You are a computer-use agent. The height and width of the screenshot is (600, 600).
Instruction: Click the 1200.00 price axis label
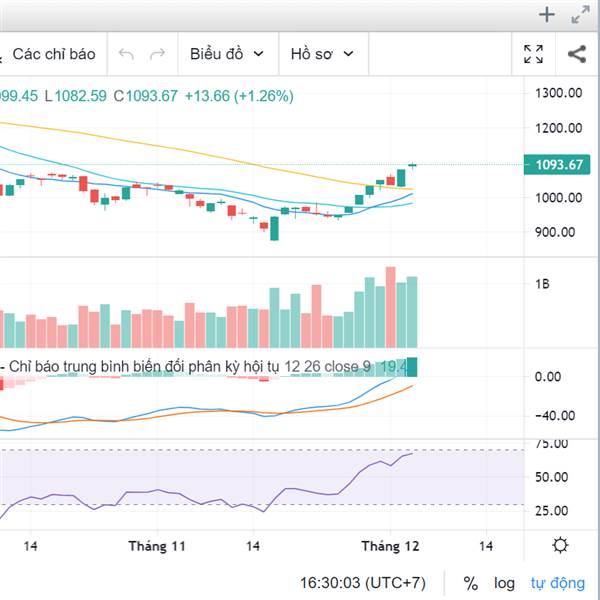[558, 128]
